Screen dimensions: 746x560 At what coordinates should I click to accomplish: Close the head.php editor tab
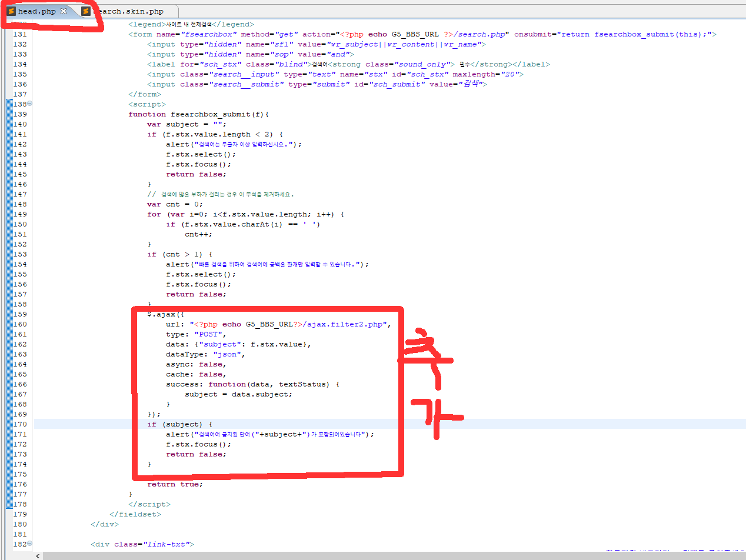[64, 12]
